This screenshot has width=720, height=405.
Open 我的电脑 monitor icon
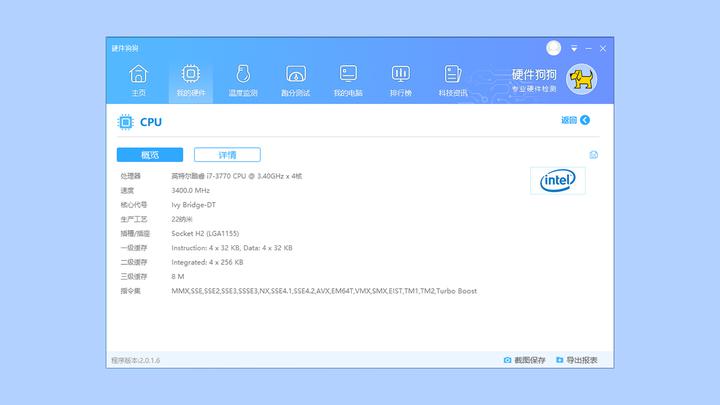click(348, 73)
